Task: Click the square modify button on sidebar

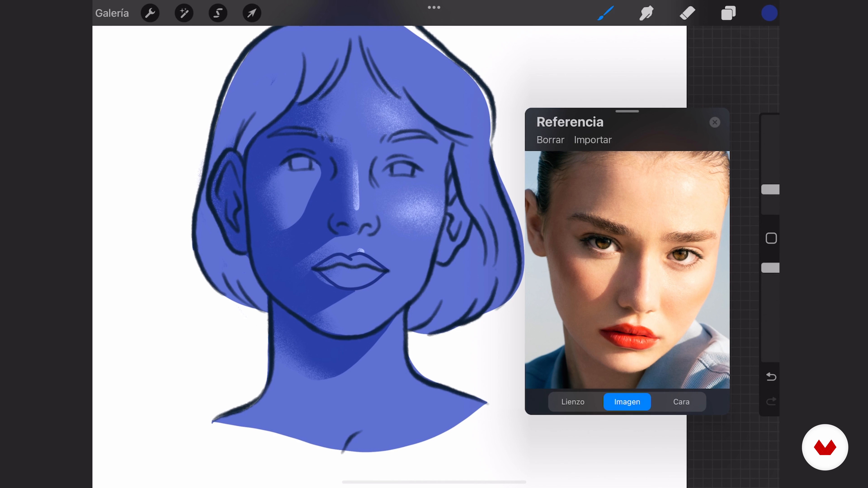Action: tap(771, 238)
